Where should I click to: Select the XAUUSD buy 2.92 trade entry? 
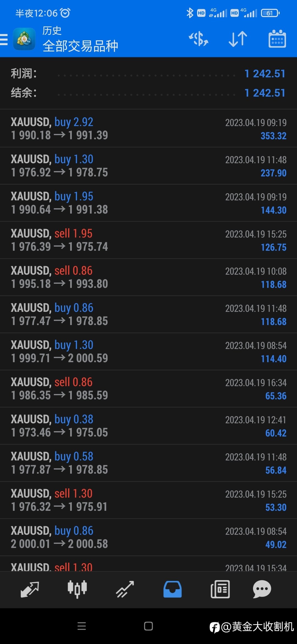[148, 128]
